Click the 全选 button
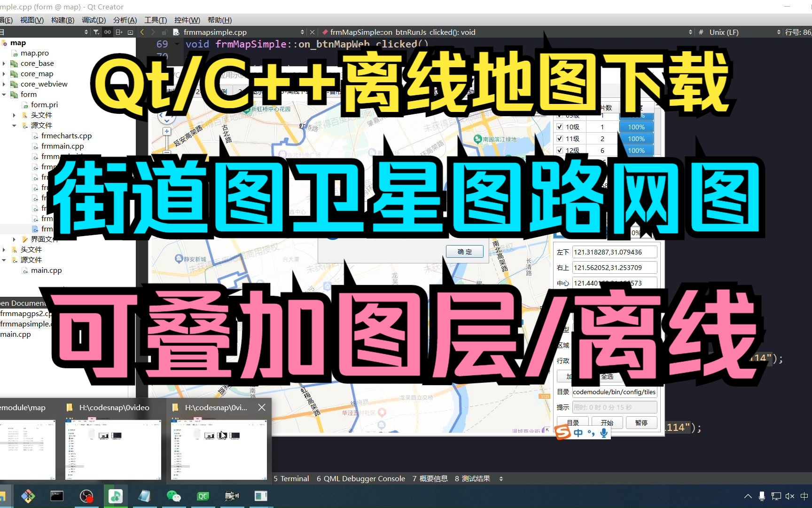Screen dimensions: 812x508 (607, 376)
